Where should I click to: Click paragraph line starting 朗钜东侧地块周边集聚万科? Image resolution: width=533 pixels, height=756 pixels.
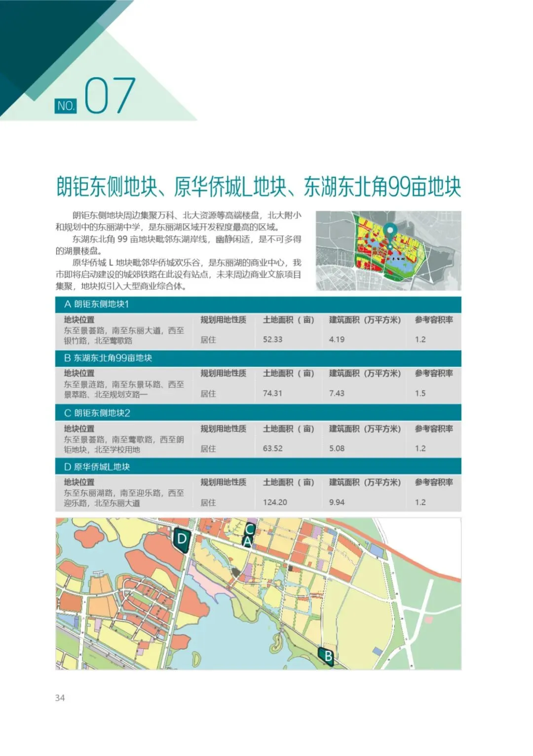(187, 216)
